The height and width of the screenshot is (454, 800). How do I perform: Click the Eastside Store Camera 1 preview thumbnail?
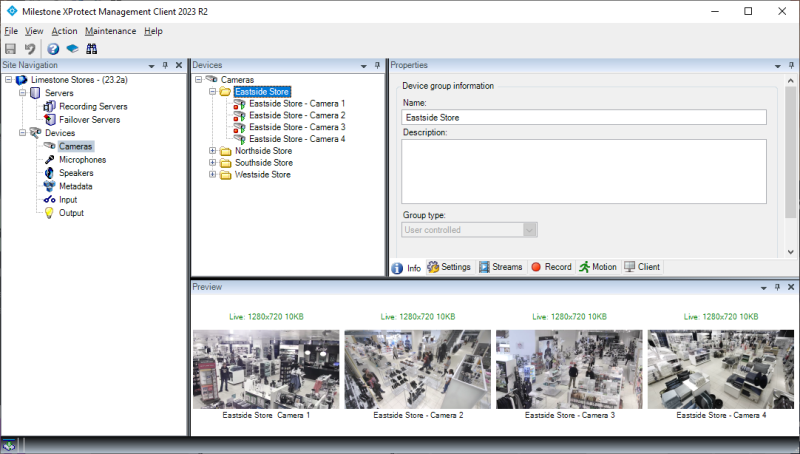pyautogui.click(x=266, y=369)
